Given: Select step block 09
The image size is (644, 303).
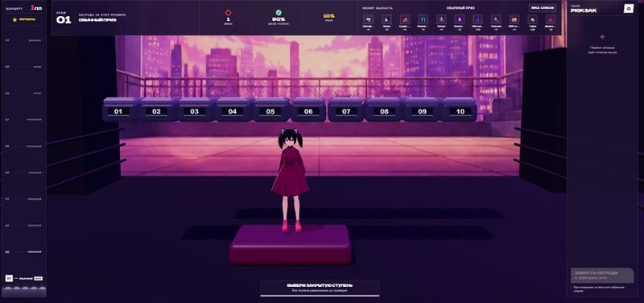Looking at the screenshot, I should (422, 110).
